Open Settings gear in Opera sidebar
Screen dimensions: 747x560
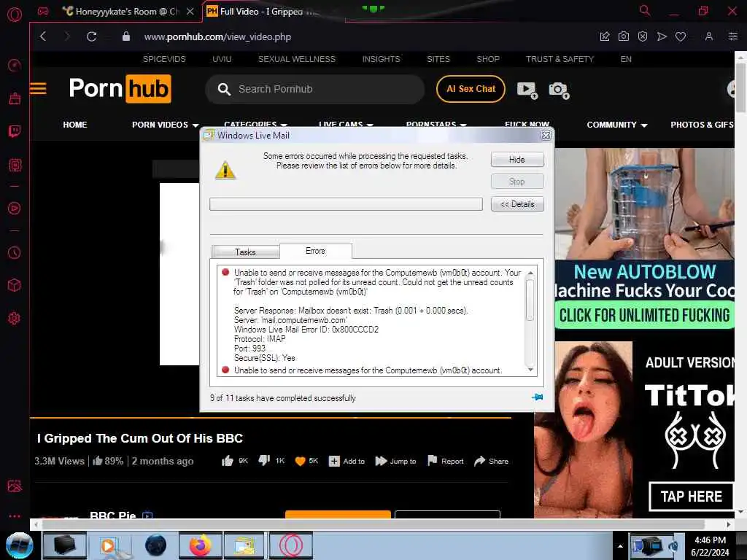pyautogui.click(x=15, y=318)
